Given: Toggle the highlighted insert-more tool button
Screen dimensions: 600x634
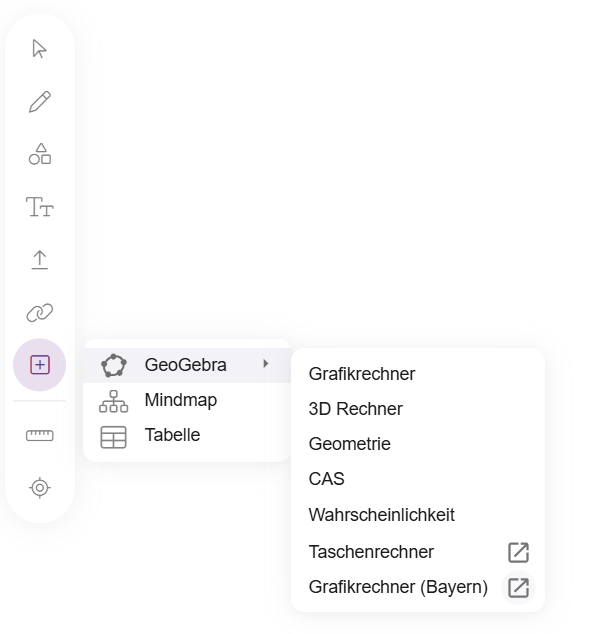Looking at the screenshot, I should 39,365.
